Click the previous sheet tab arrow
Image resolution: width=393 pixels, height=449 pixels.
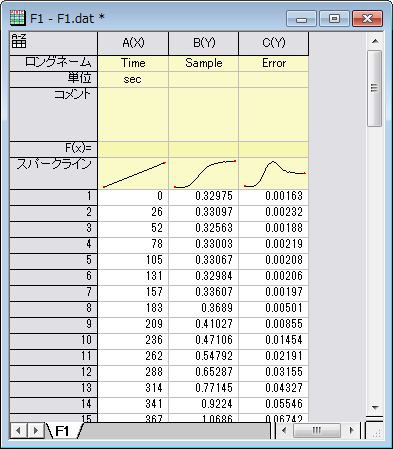click(x=18, y=431)
